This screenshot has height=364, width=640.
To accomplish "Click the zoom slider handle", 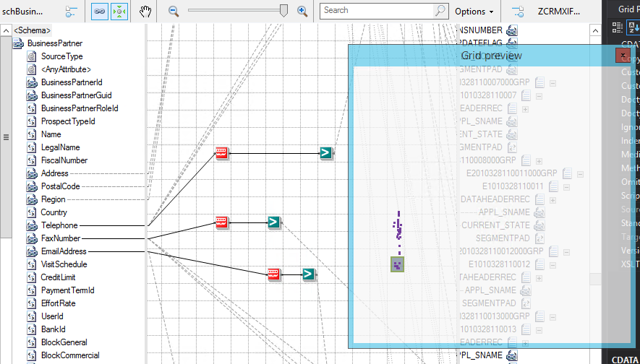I will point(283,11).
